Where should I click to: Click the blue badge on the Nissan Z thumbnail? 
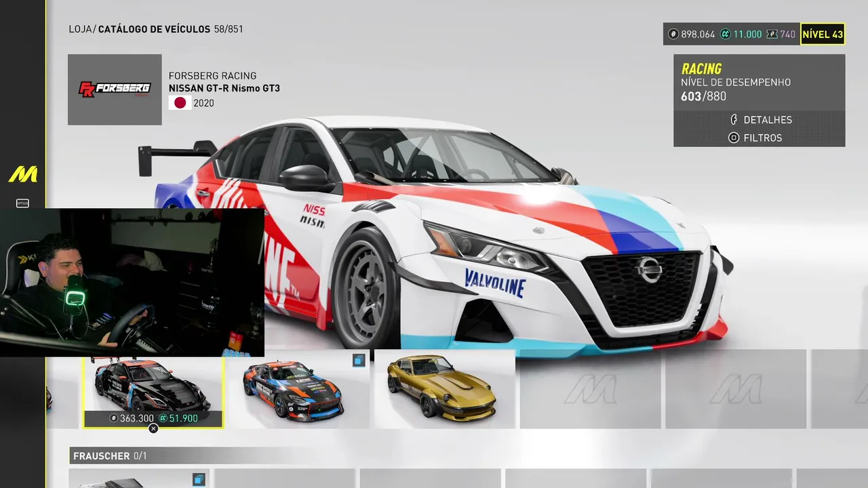[x=359, y=360]
